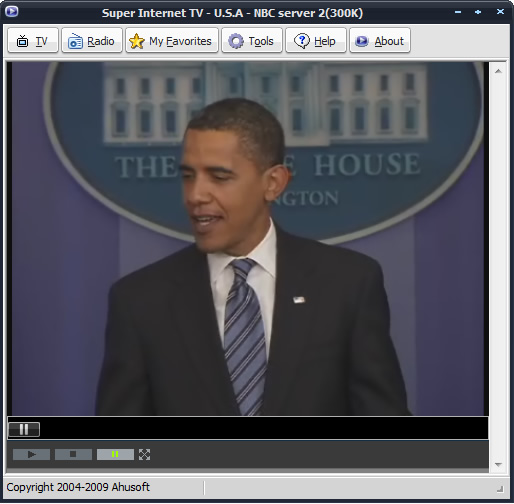Click the Copyright Ahusoft status bar text
This screenshot has width=514, height=504.
click(x=78, y=487)
